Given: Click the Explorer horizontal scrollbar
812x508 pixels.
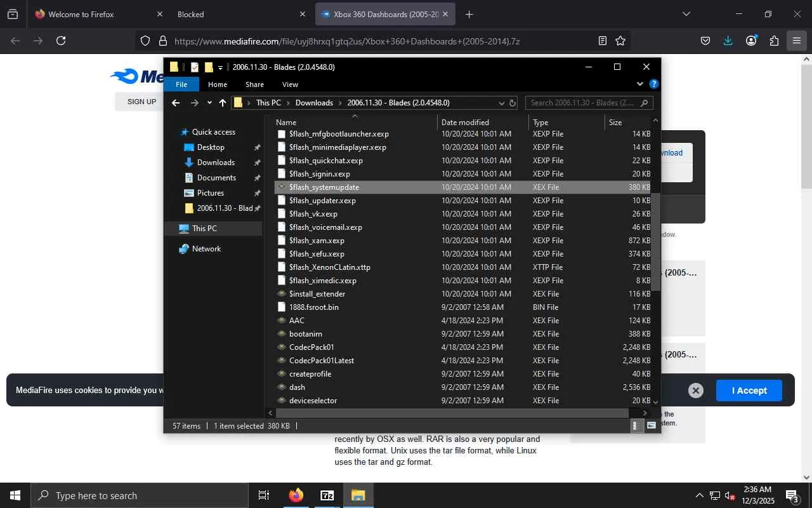Looking at the screenshot, I should point(452,413).
